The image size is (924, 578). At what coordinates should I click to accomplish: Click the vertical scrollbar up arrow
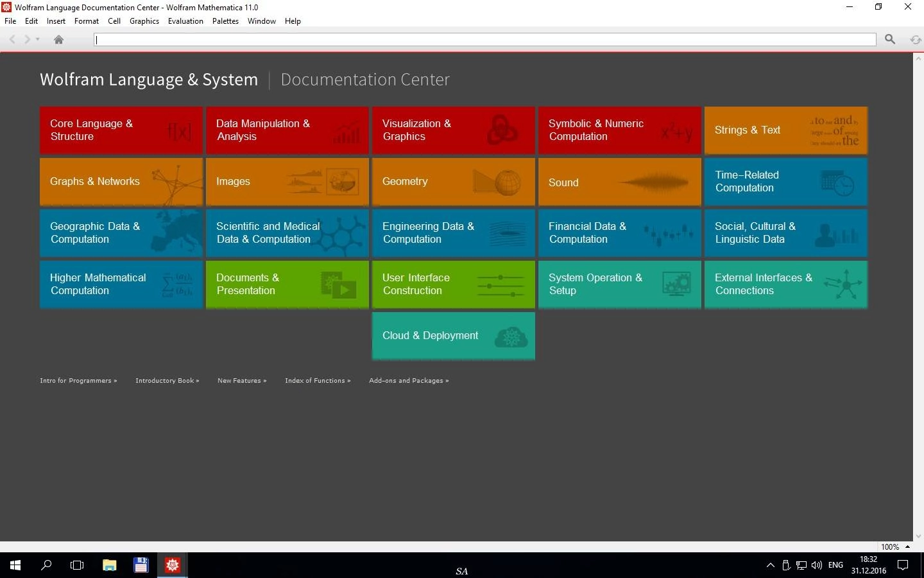pyautogui.click(x=918, y=58)
